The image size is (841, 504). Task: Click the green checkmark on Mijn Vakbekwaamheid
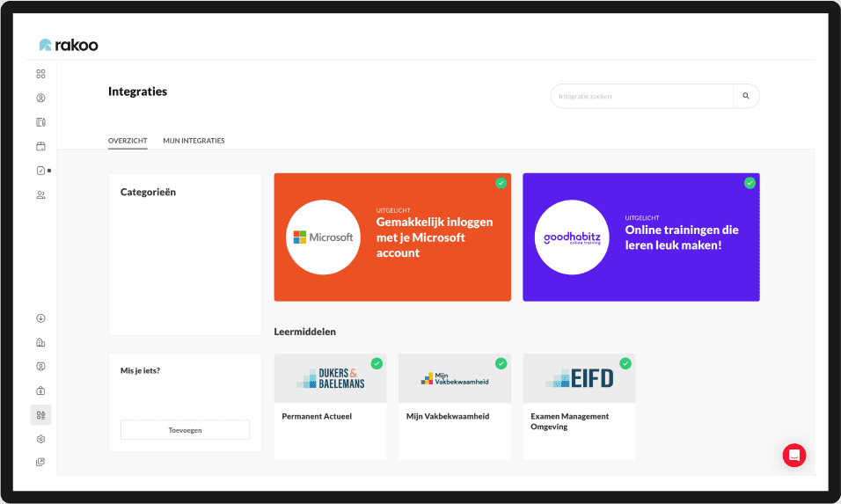click(x=501, y=363)
